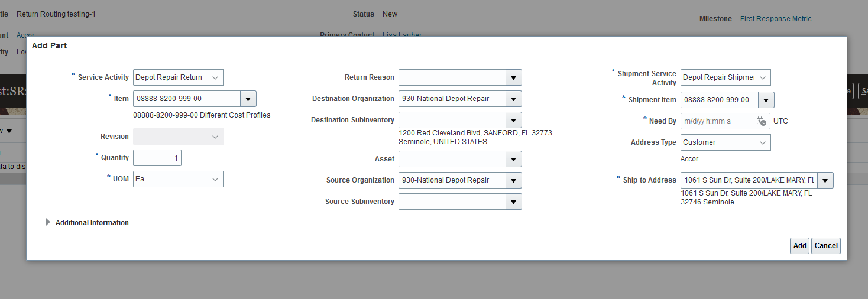Click the Destination Subinventory input field

[452, 120]
